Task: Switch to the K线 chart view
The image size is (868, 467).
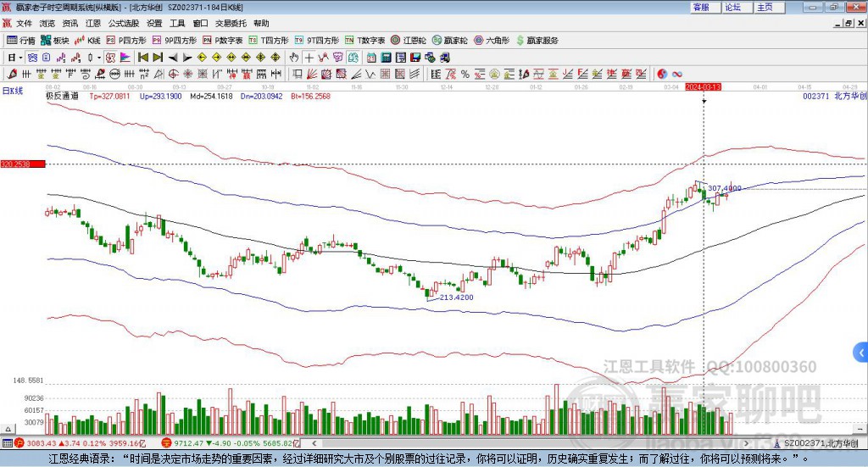Action: pos(87,41)
